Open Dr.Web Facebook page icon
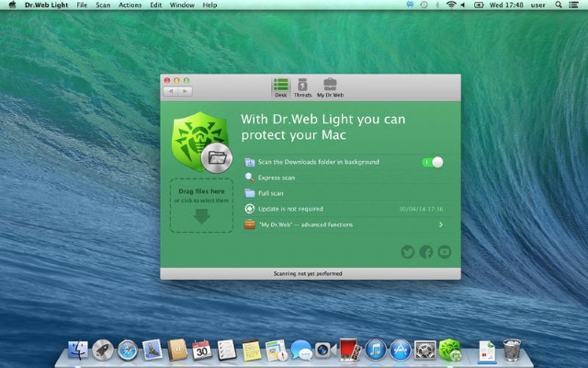 tap(426, 252)
